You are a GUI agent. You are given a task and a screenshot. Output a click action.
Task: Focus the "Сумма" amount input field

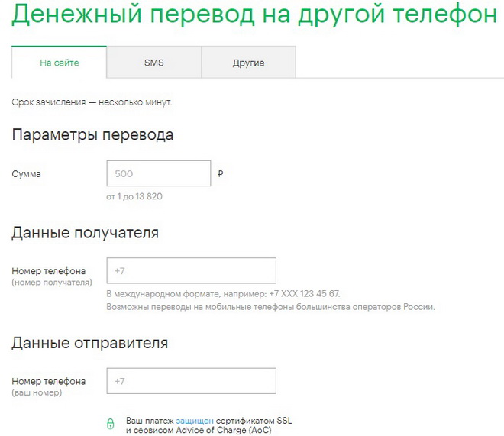[x=159, y=173]
